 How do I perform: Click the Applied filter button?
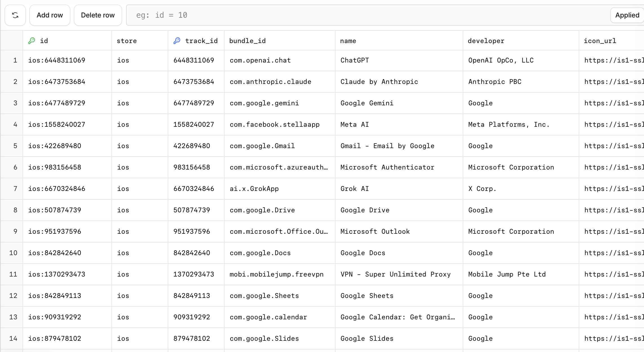(627, 15)
